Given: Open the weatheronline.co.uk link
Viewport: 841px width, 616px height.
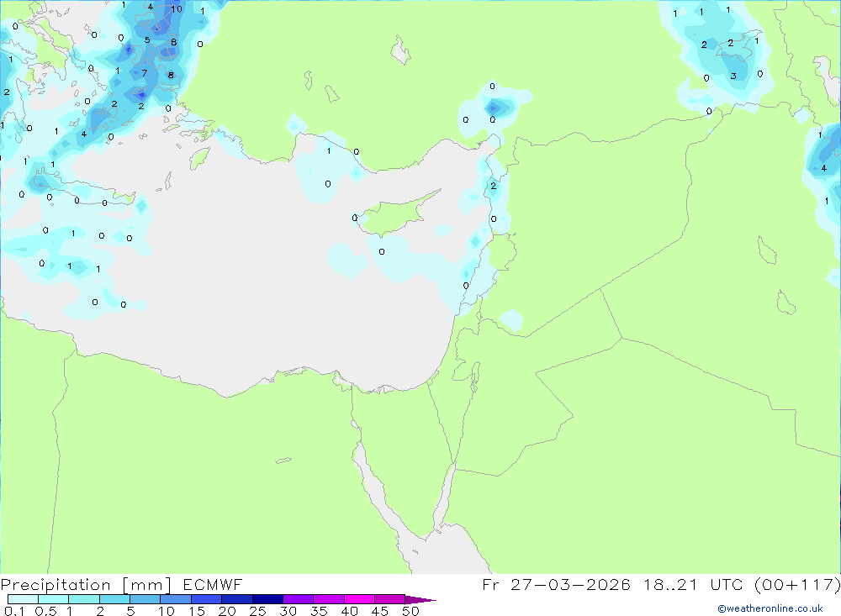Looking at the screenshot, I should [x=770, y=608].
